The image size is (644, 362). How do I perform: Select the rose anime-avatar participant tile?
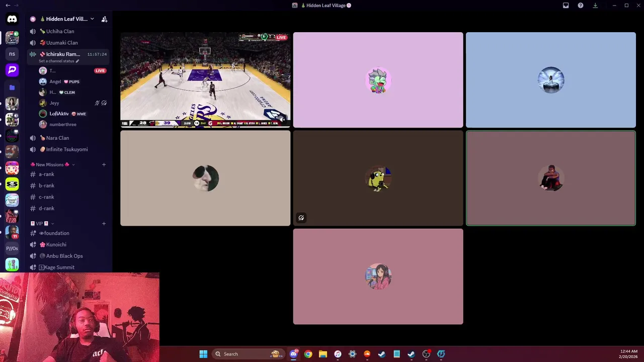378,277
